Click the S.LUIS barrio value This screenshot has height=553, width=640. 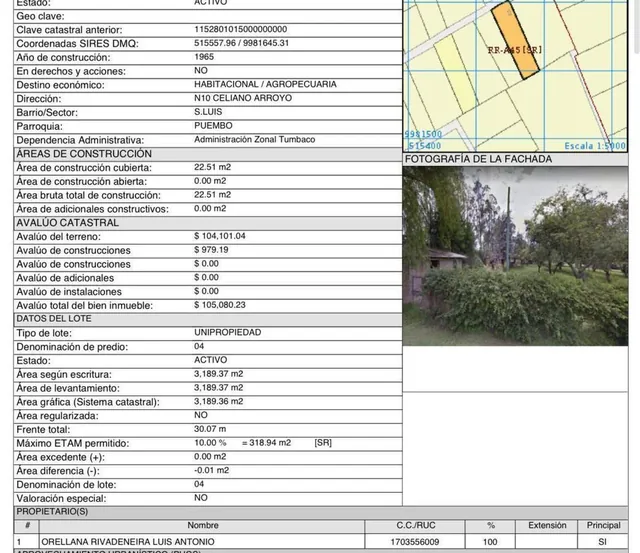(x=208, y=112)
